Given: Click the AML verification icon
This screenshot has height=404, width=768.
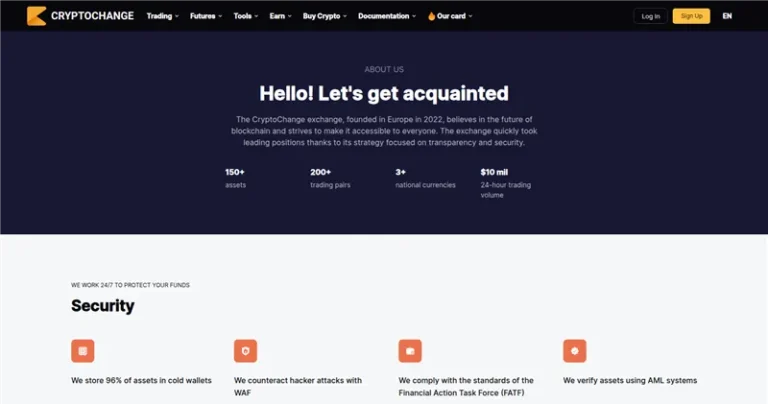Looking at the screenshot, I should [x=574, y=351].
